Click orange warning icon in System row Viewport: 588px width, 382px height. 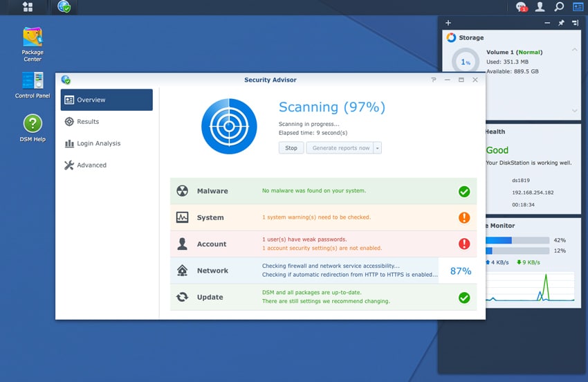[464, 217]
